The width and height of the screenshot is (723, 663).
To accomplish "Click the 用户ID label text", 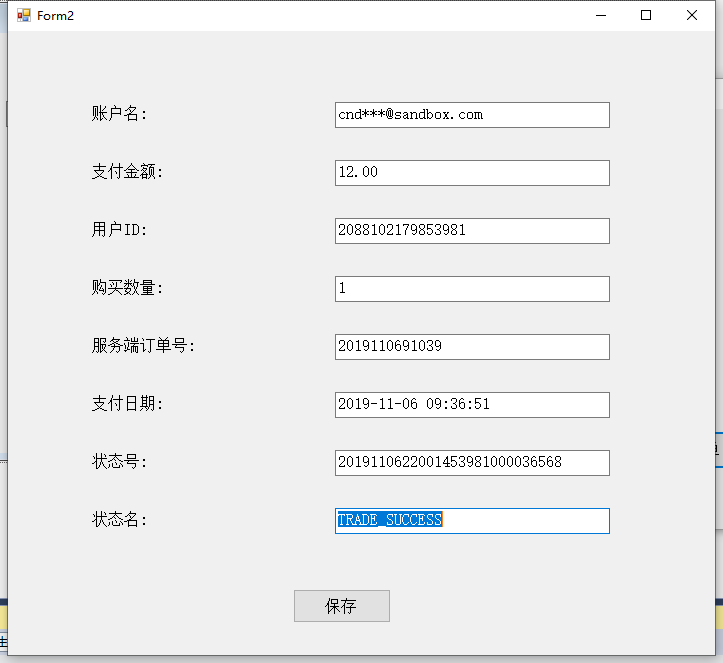I will point(119,231).
